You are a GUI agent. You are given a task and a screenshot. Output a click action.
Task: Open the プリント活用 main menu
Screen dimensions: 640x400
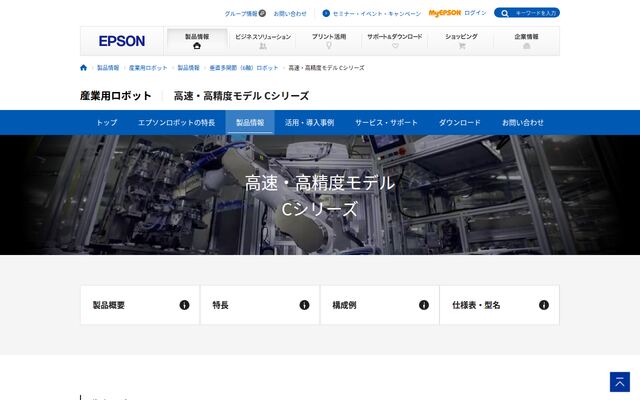(x=329, y=41)
